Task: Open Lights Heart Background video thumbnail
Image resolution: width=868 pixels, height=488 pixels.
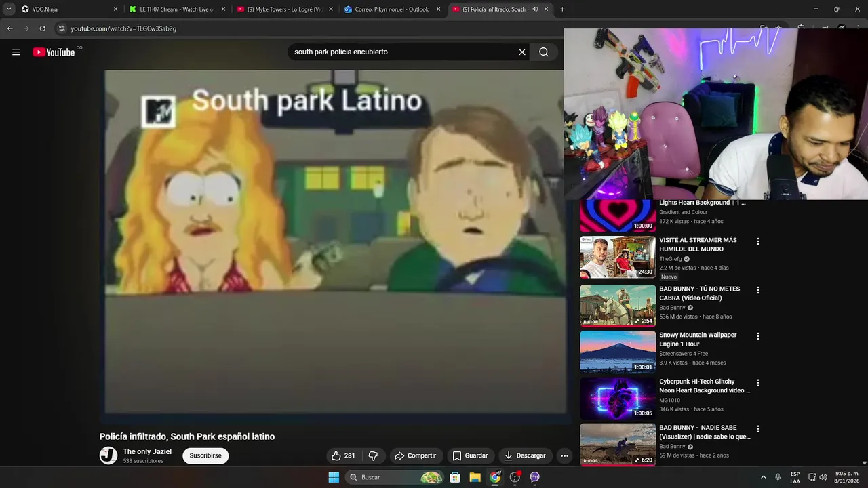Action: [618, 216]
